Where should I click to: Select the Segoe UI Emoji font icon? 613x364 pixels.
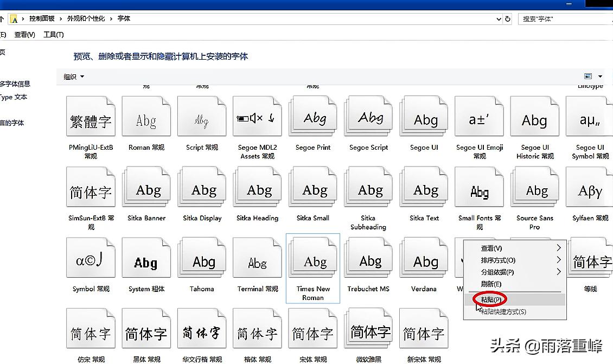pyautogui.click(x=479, y=116)
